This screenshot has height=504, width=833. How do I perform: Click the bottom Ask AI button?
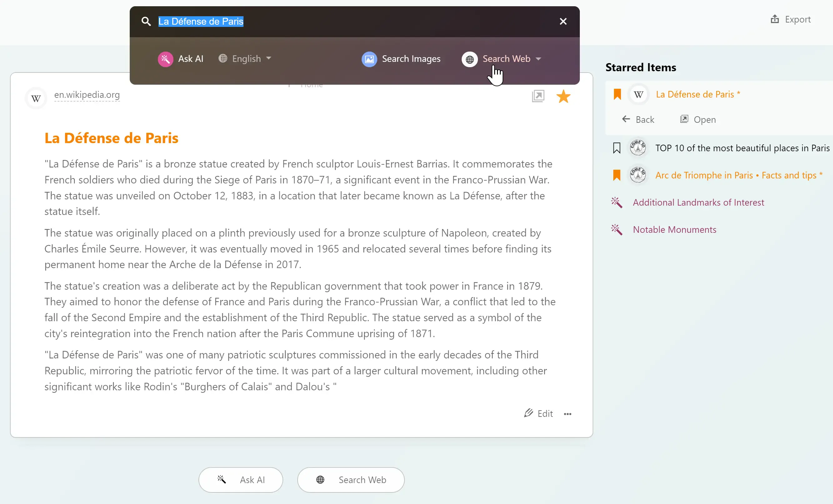point(241,480)
